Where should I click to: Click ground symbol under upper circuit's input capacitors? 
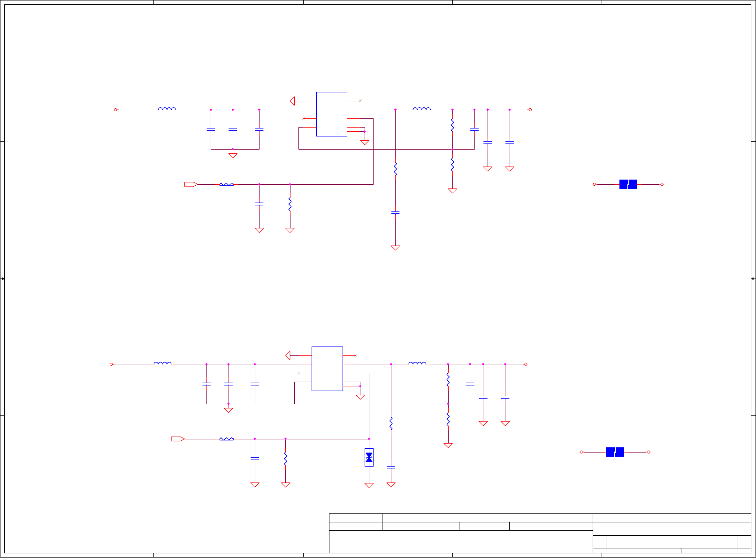tap(233, 155)
